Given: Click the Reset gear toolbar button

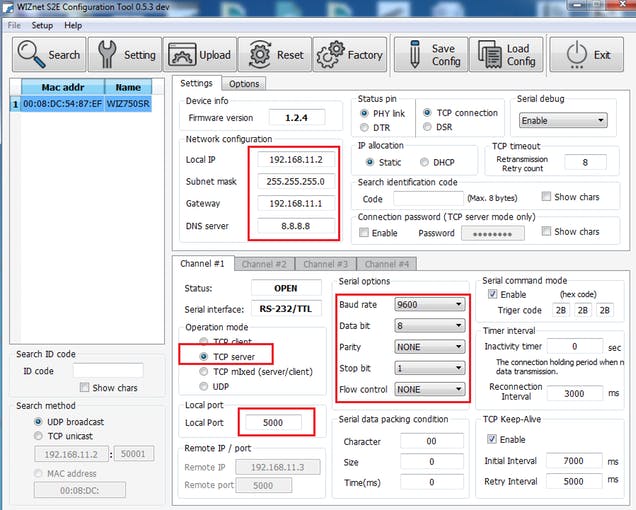Looking at the screenshot, I should tap(275, 54).
